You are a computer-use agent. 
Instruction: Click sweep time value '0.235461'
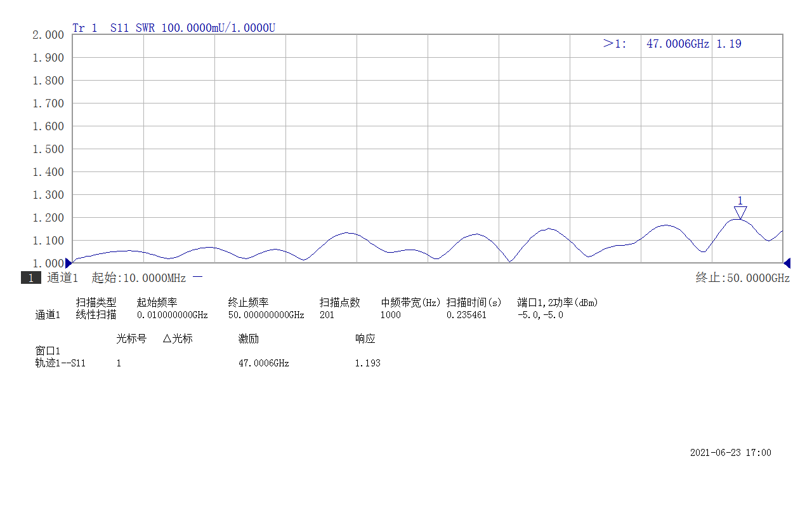pyautogui.click(x=466, y=315)
